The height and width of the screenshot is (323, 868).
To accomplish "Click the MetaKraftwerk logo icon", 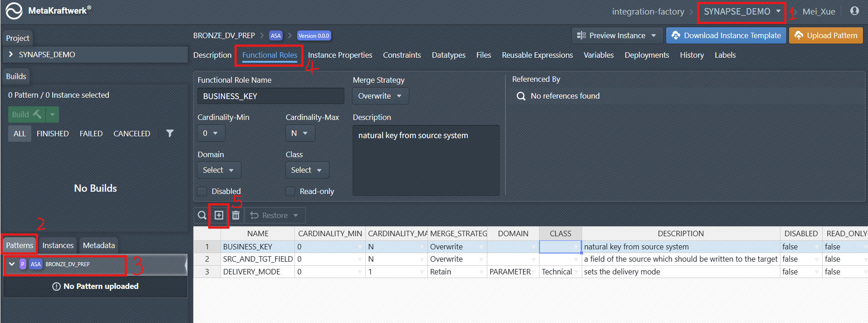I will [x=14, y=11].
